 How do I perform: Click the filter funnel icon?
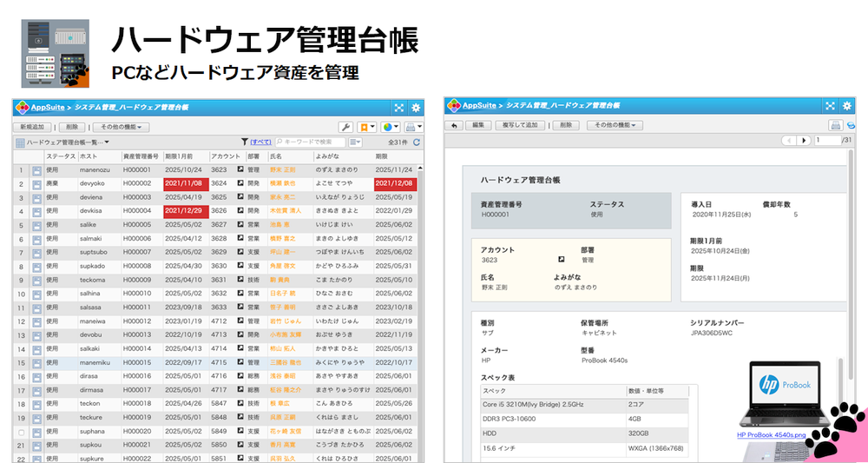click(x=244, y=142)
